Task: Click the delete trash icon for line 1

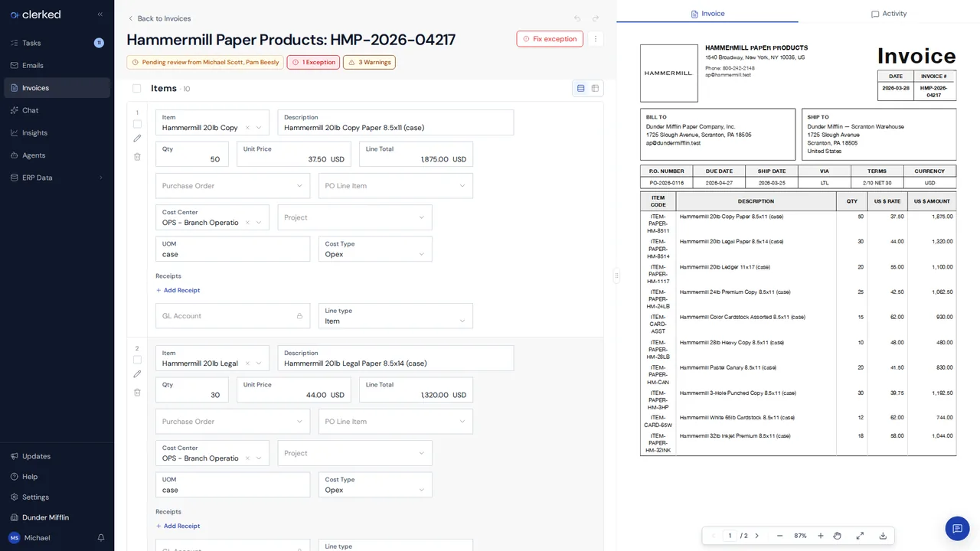Action: [138, 157]
